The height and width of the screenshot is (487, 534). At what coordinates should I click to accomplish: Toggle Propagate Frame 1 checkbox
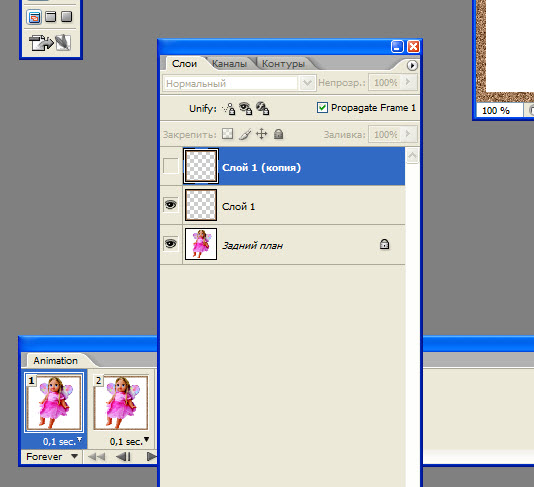pyautogui.click(x=322, y=108)
